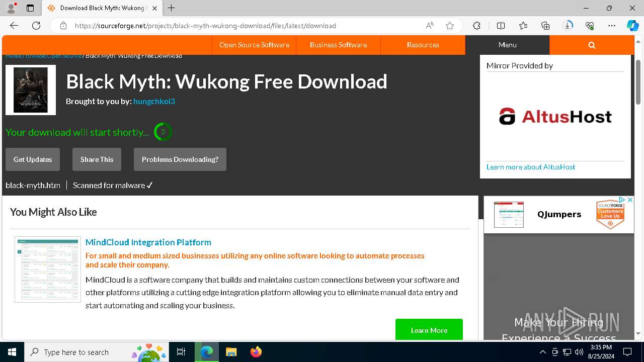The image size is (644, 362).
Task: Click the page vertical scrollbar thumb
Action: click(638, 83)
